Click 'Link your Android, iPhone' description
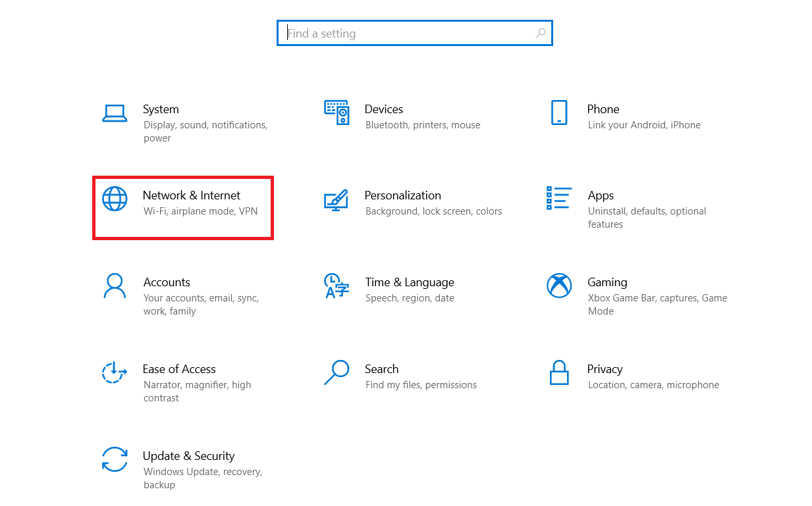Screen dimensions: 812x506 [644, 125]
